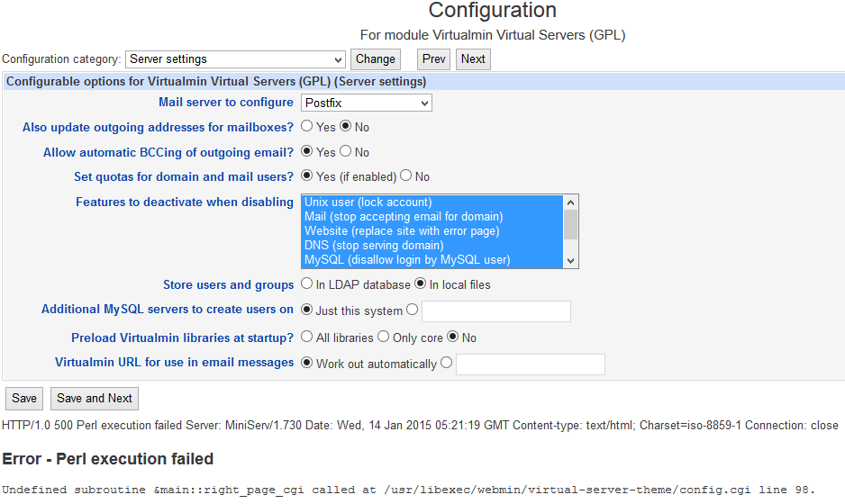Viewport: 845px width, 504px height.
Task: Click features list scrollbar down arrow
Action: click(x=571, y=261)
